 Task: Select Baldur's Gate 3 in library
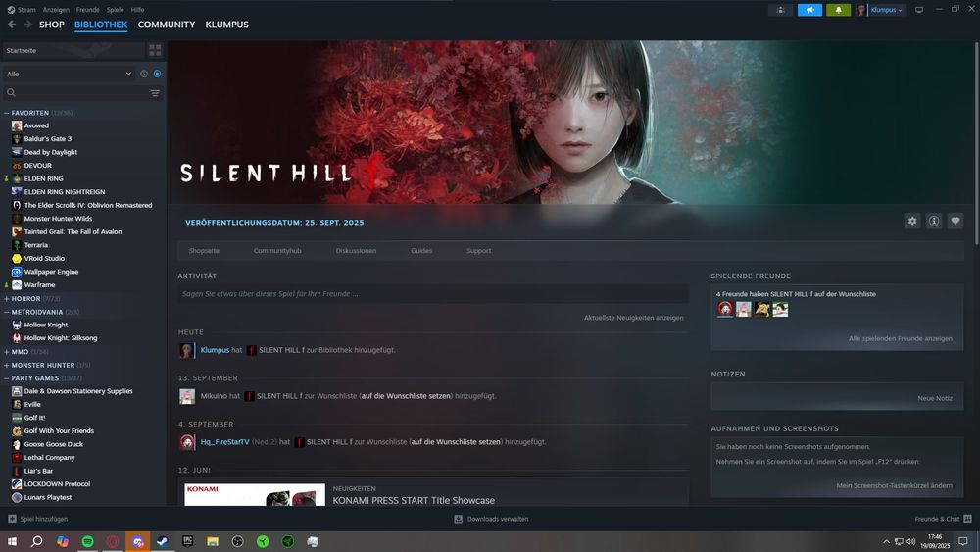pyautogui.click(x=47, y=139)
